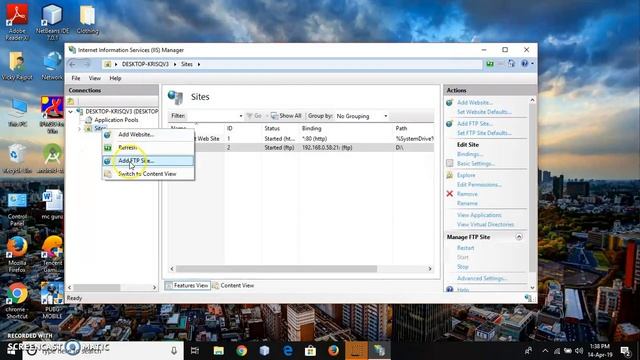
Task: Click the green refresh icon in address bar
Action: tap(489, 64)
